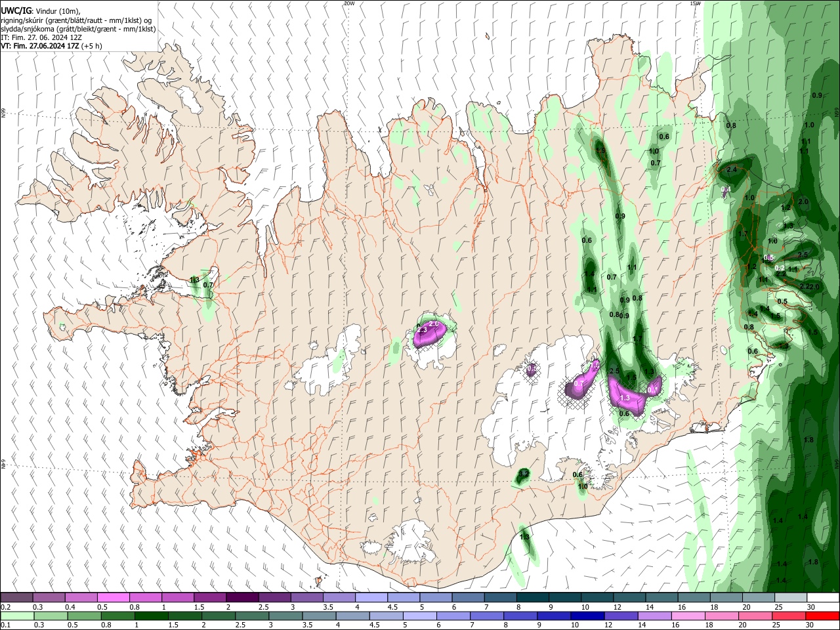This screenshot has width=840, height=630.
Task: Click the '2.5' label of the bottom legend row
Action: pos(240,625)
